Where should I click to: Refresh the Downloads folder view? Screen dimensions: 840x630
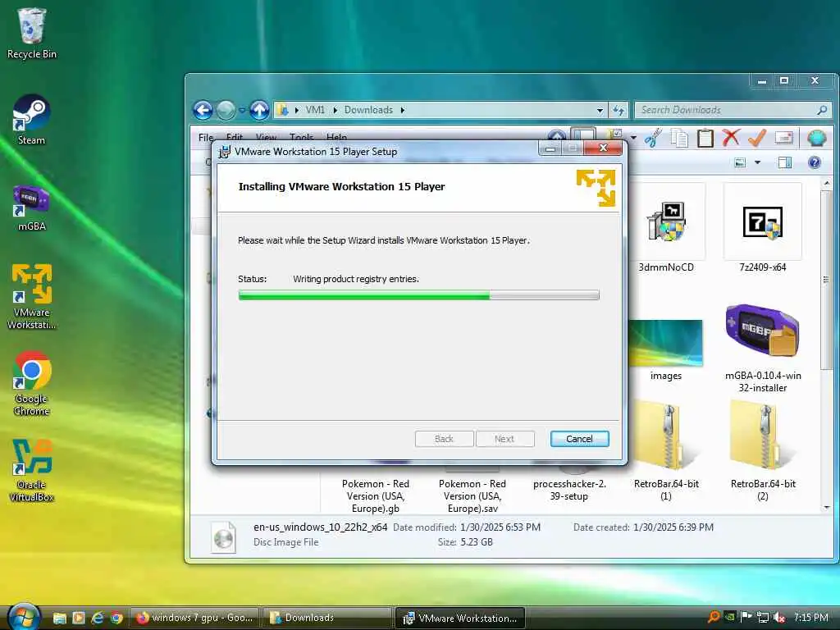[x=619, y=111]
